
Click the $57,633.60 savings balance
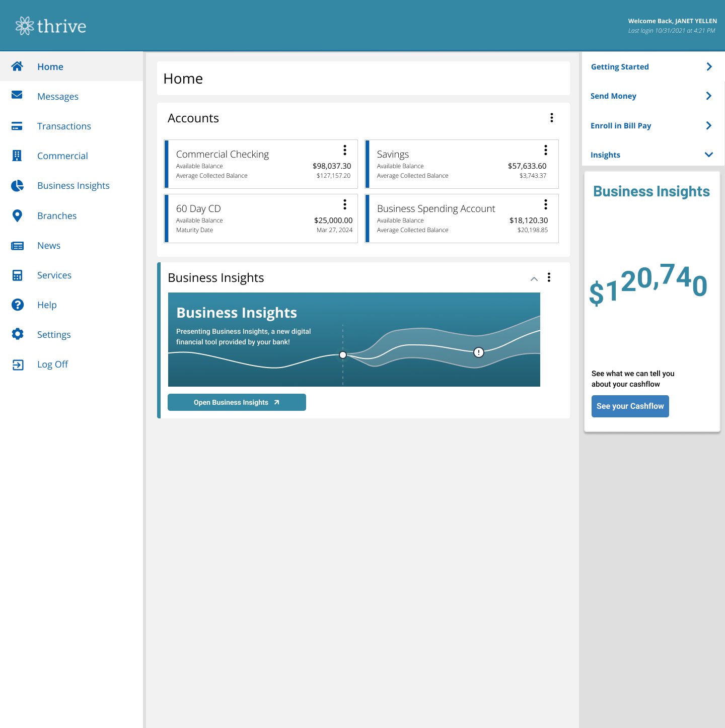tap(527, 166)
